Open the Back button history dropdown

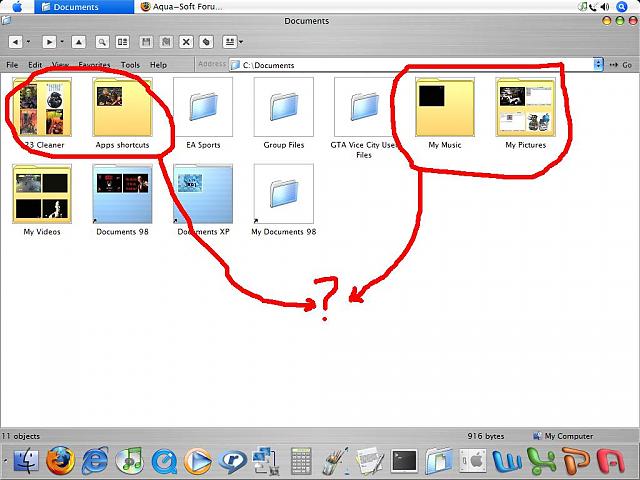pyautogui.click(x=28, y=42)
